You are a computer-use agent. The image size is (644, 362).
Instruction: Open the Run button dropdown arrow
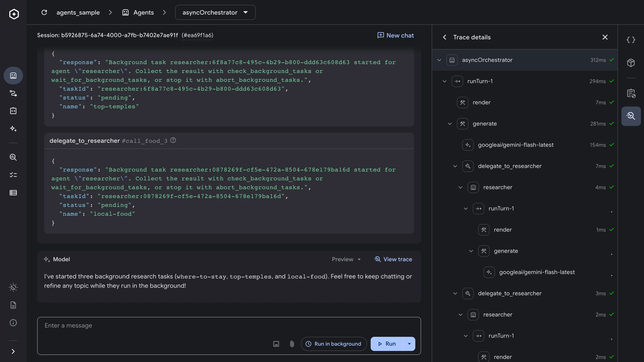[409, 344]
